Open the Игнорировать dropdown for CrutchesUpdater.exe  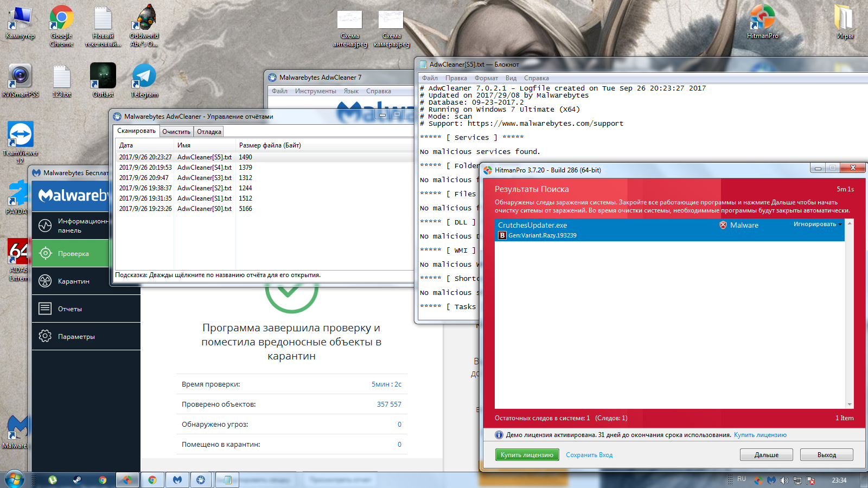tap(818, 224)
